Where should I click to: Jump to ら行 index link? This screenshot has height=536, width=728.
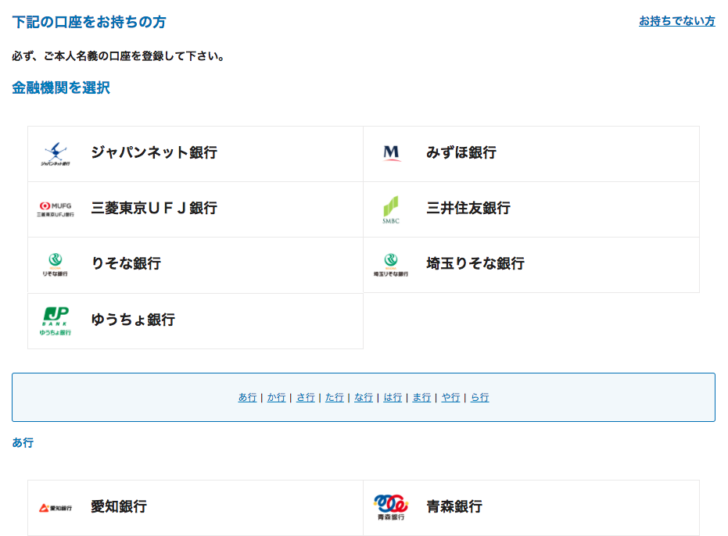[480, 398]
